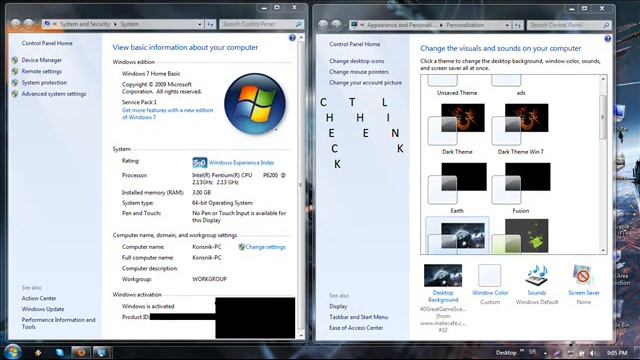This screenshot has width=640, height=360.
Task: Select the Unsaved Theme
Action: (x=457, y=87)
